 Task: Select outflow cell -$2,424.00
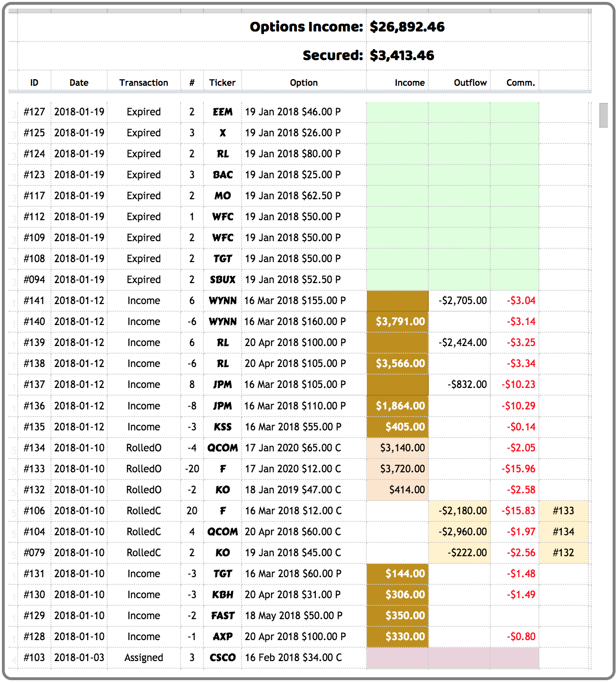[x=460, y=343]
